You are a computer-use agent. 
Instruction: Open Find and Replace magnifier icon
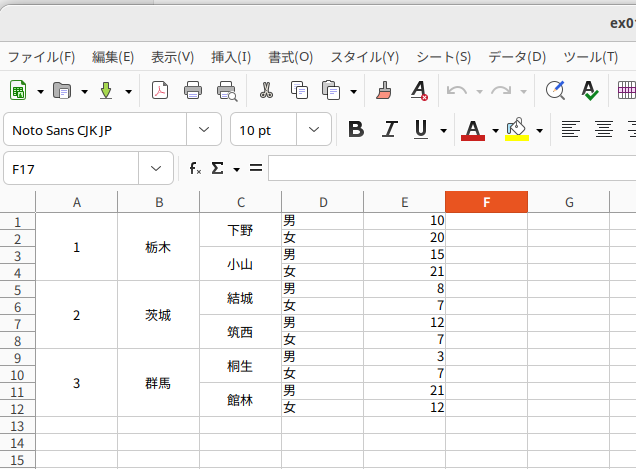point(555,90)
